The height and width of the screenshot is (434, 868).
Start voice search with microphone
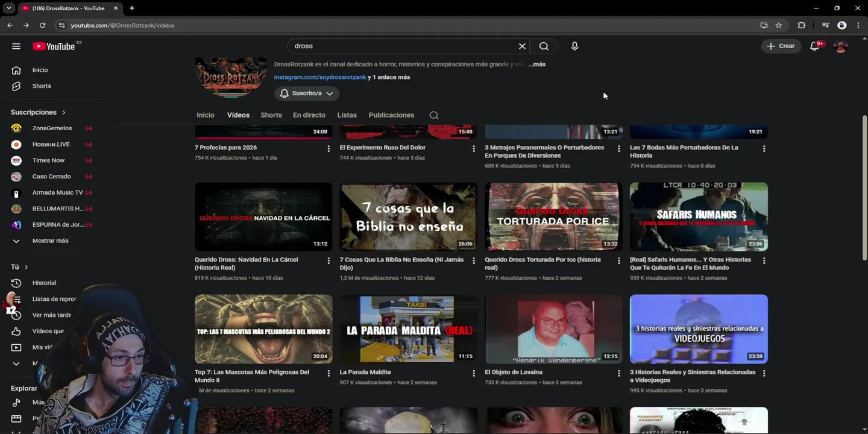[x=574, y=46]
